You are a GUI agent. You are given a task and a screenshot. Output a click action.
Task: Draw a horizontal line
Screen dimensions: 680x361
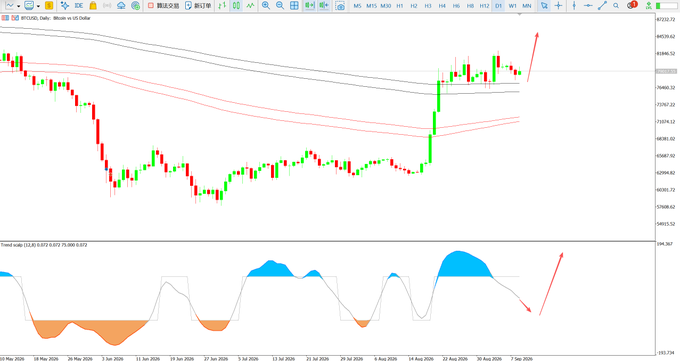pos(588,6)
